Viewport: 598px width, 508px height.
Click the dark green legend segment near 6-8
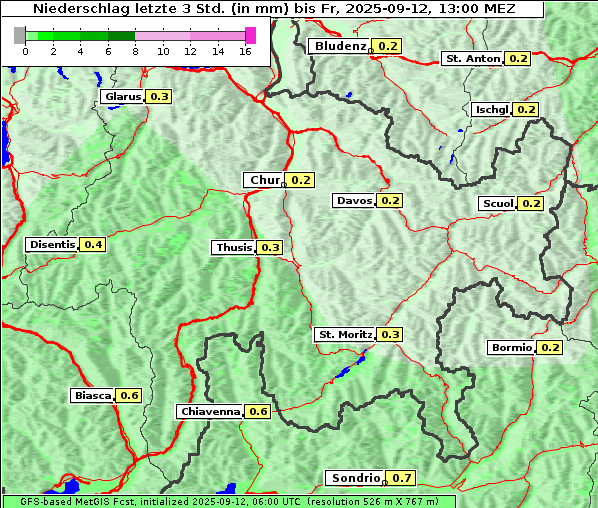(121, 36)
